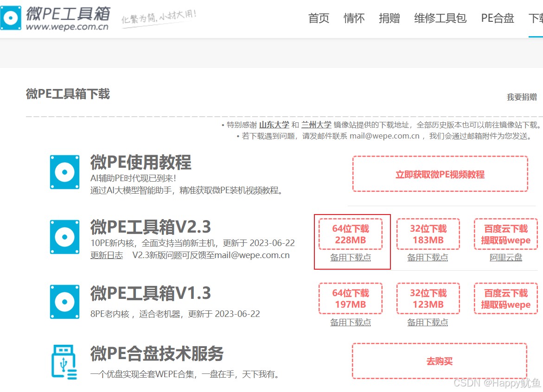Open 备用下载点 under 123MB button
This screenshot has height=392, width=543.
click(x=428, y=322)
